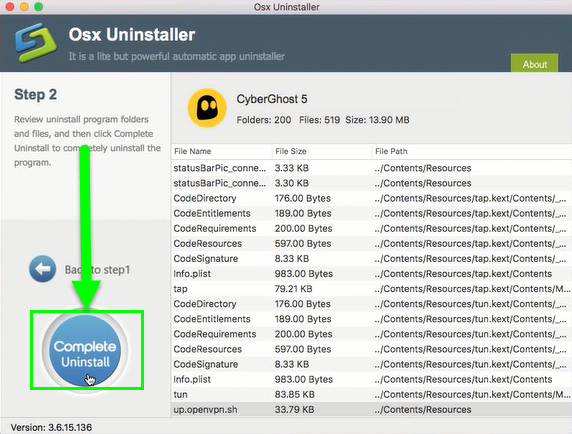Click the Complete Uninstall button
Image resolution: width=572 pixels, height=434 pixels.
pyautogui.click(x=85, y=350)
